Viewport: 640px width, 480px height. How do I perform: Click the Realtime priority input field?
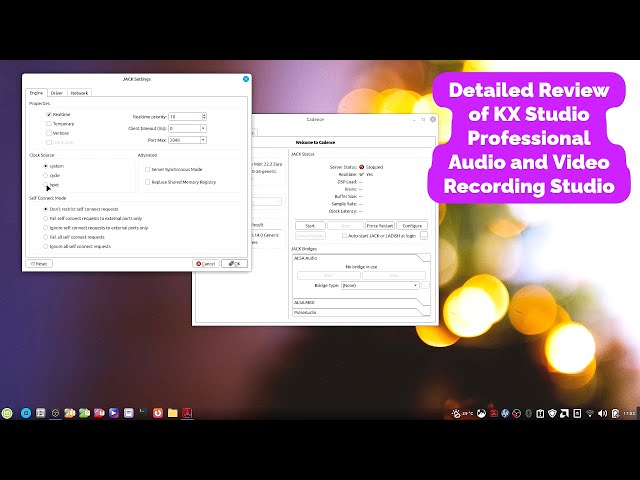(185, 117)
